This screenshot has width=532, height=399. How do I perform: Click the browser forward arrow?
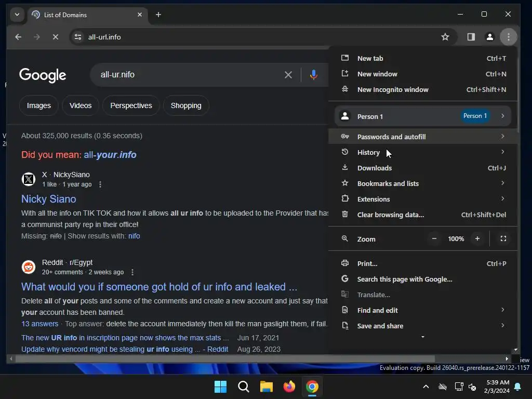click(37, 37)
